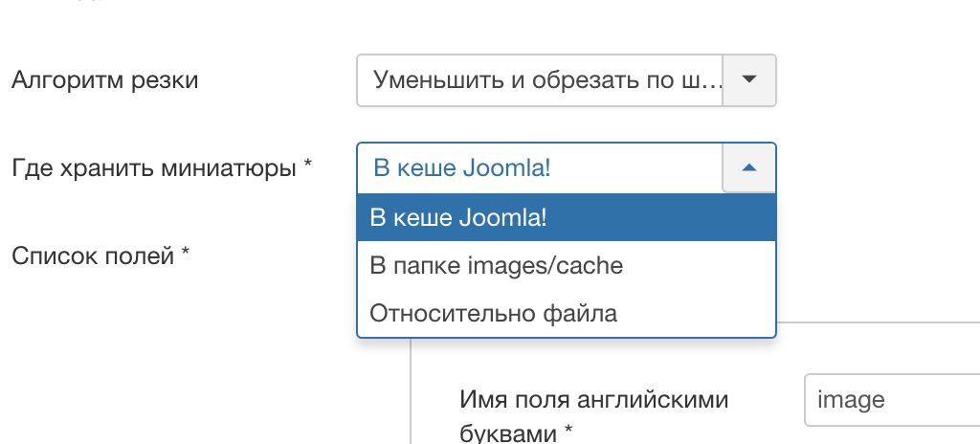This screenshot has height=444, width=980.
Task: Click the asterisk after "буквами"
Action: [568, 432]
